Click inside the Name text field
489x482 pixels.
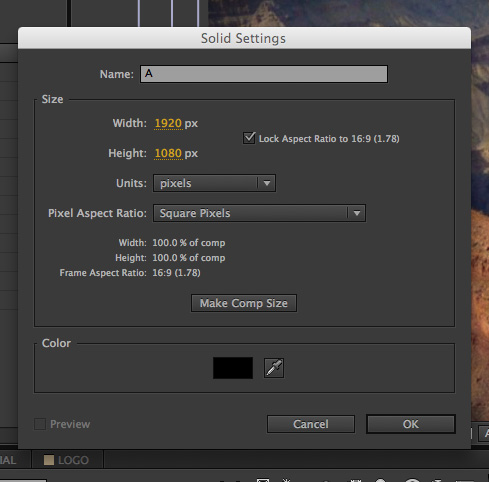(264, 74)
